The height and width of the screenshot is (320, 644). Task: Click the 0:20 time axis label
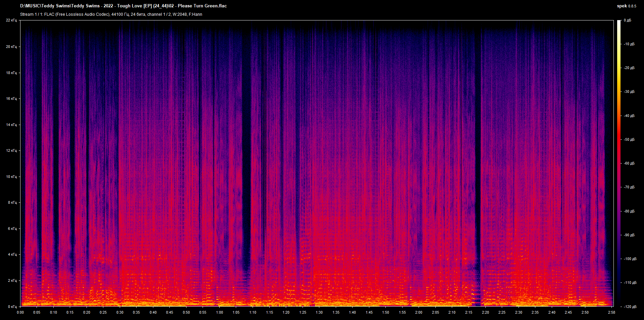coord(87,312)
